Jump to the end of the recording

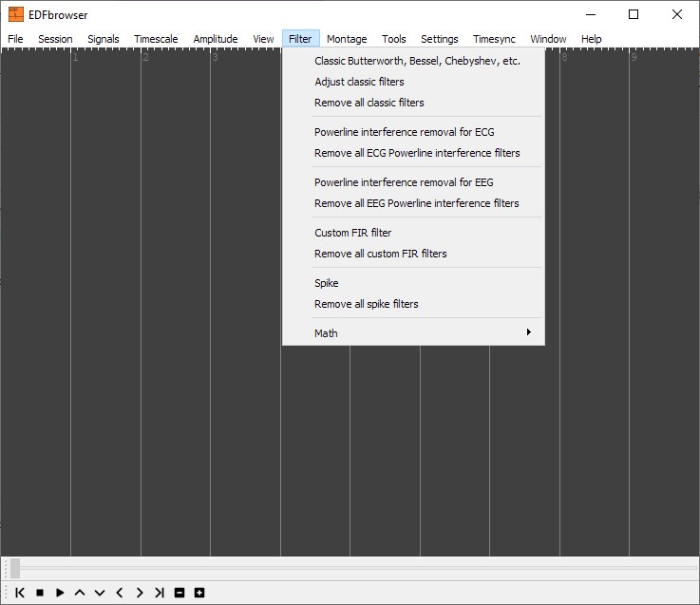pos(160,593)
